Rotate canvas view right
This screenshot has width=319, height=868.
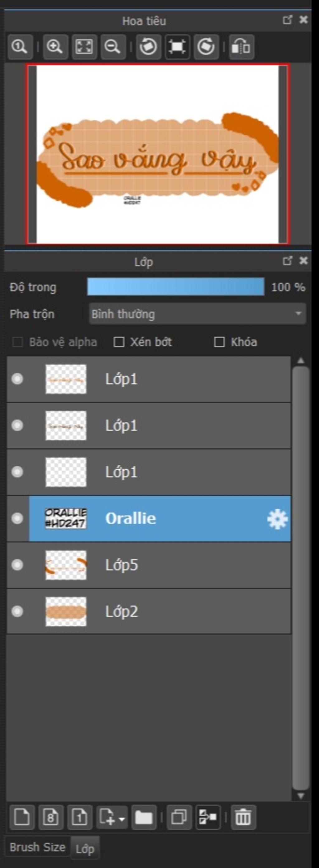206,46
